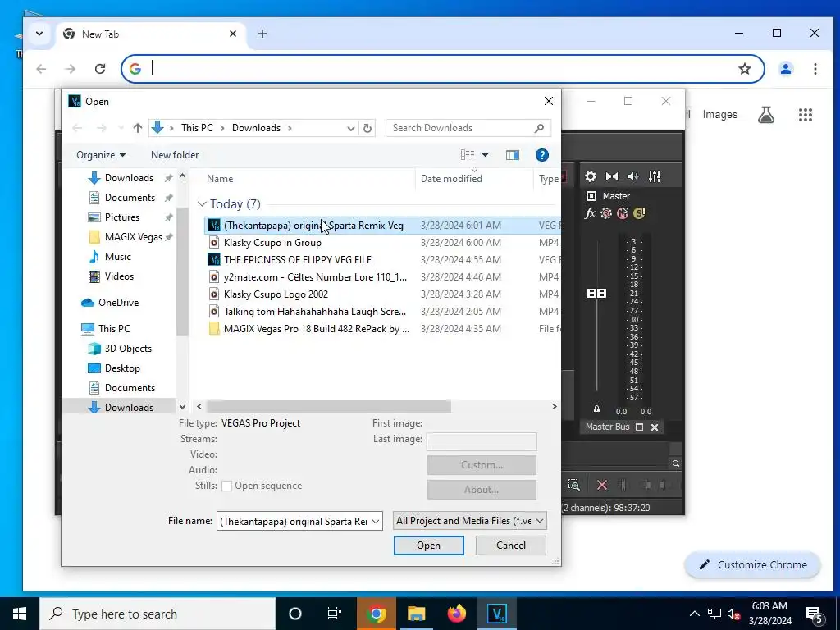Screen dimensions: 840x630
Task: Maximize the Master Bus panel
Action: [x=639, y=427]
